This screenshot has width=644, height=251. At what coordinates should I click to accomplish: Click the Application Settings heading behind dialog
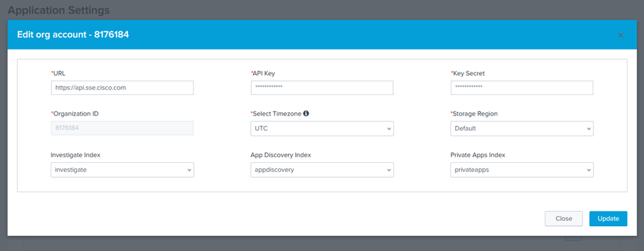click(59, 10)
